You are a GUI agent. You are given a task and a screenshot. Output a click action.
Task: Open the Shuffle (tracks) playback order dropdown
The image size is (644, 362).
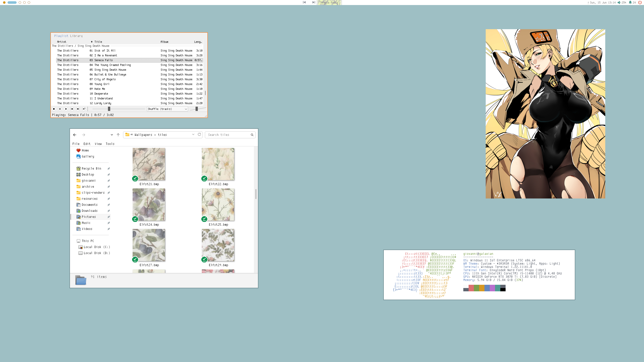pyautogui.click(x=167, y=109)
